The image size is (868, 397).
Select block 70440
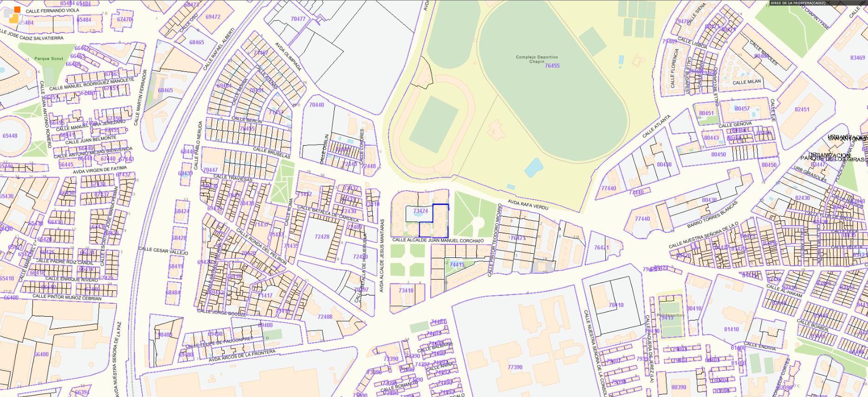pos(317,105)
